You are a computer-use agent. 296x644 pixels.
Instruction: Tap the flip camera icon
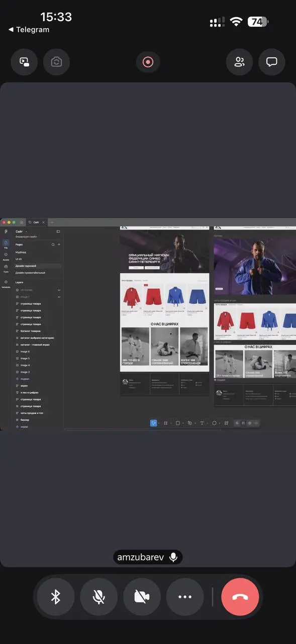tap(56, 62)
